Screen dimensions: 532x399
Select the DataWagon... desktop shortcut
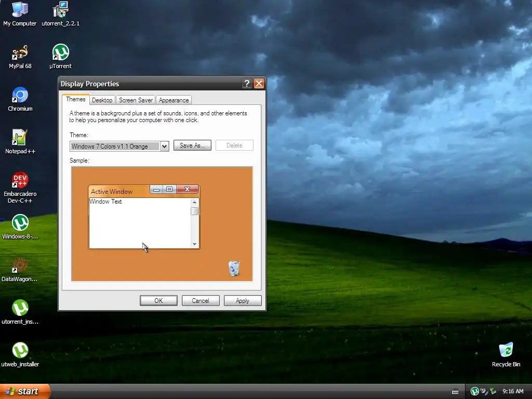(x=20, y=270)
